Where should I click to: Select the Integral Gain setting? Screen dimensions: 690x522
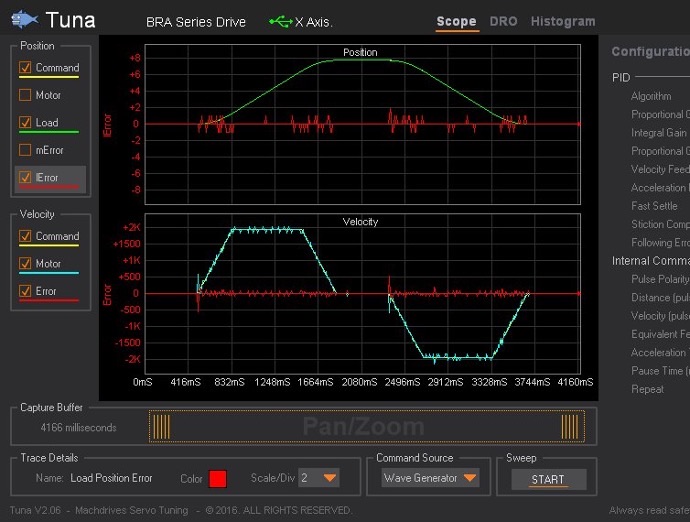pos(658,132)
